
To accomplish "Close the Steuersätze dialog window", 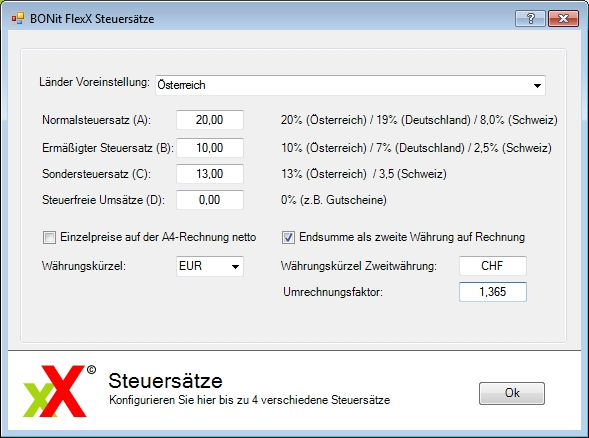I will click(x=563, y=18).
